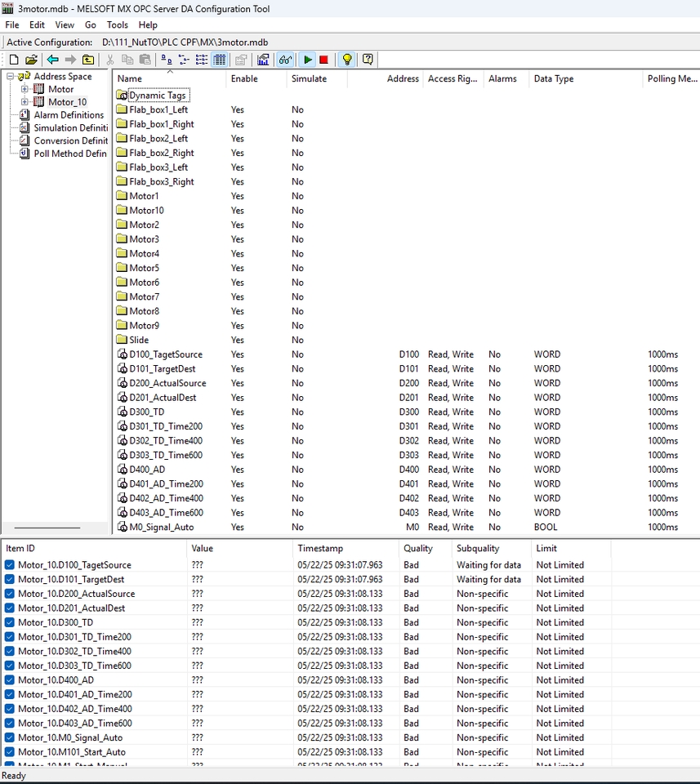Click the light bulb toolbar icon
This screenshot has width=700, height=784.
pyautogui.click(x=347, y=60)
